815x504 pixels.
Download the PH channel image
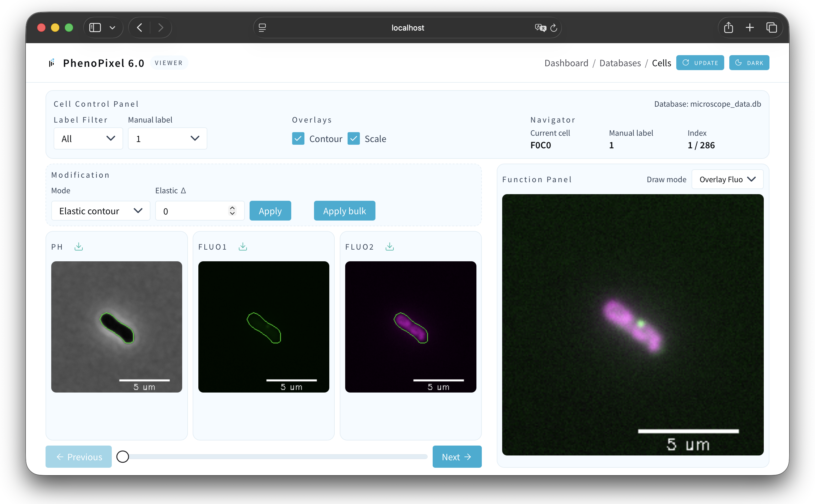tap(79, 247)
